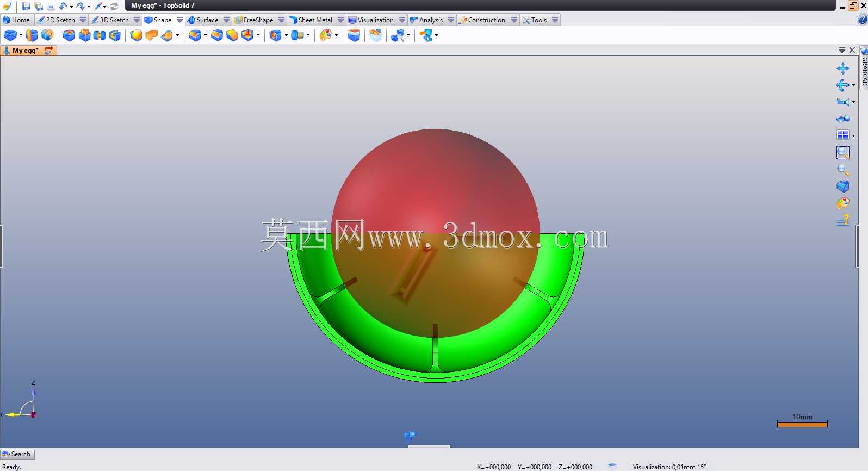Image resolution: width=868 pixels, height=471 pixels.
Task: Click the rendering mode cube icon
Action: [x=843, y=187]
